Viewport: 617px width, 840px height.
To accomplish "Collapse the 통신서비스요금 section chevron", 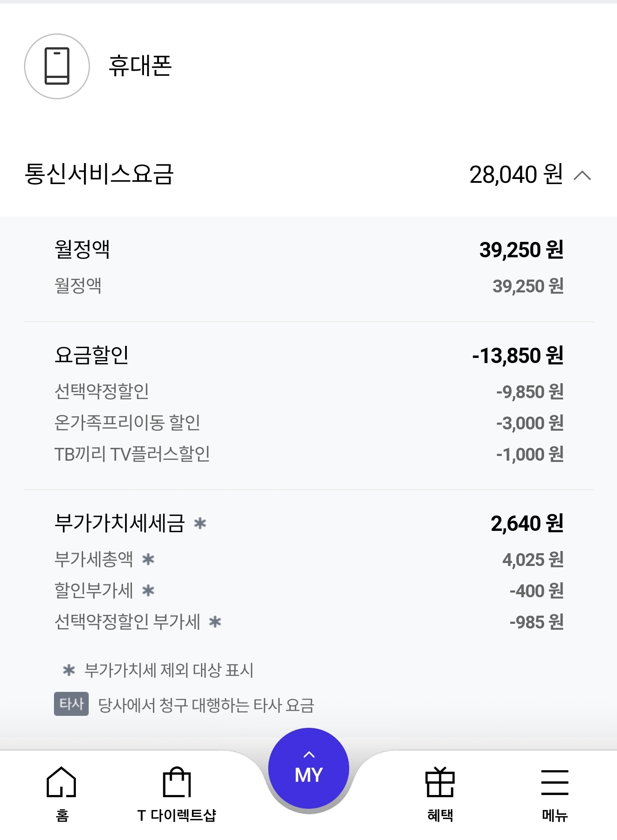I will coord(582,175).
